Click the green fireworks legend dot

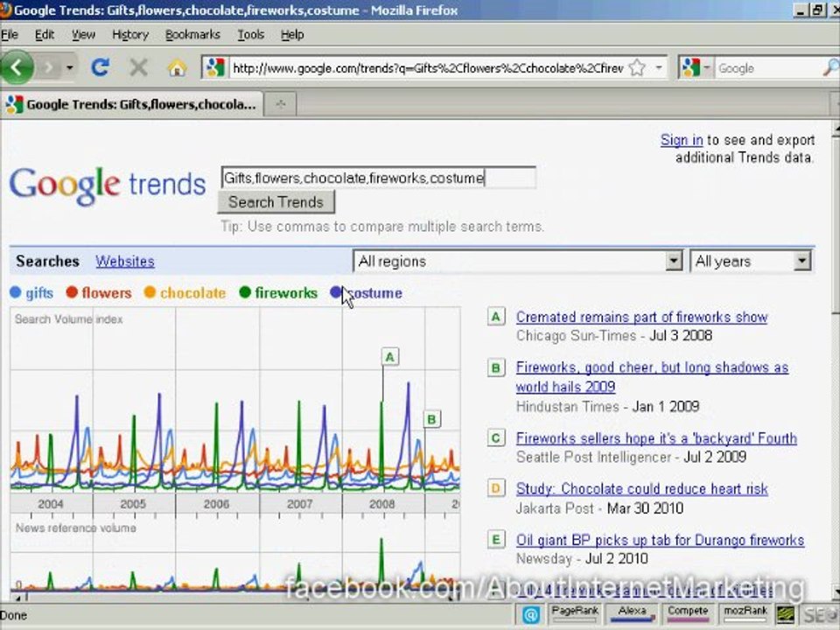point(245,292)
